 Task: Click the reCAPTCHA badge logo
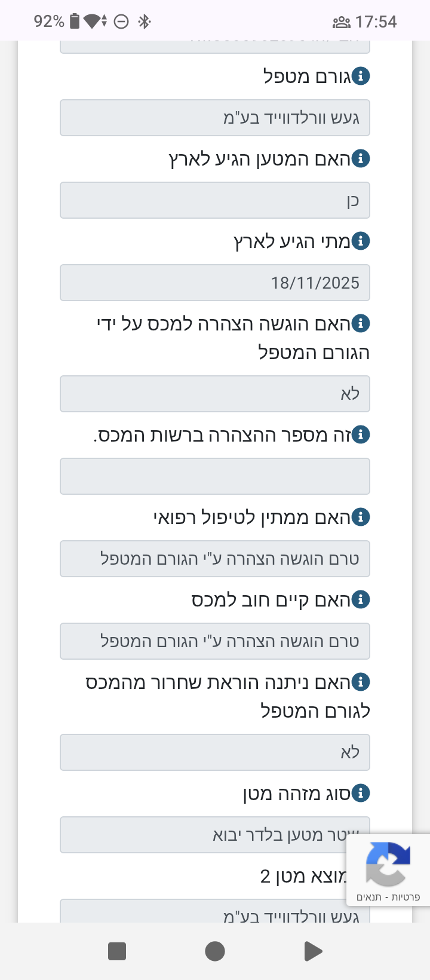[388, 863]
